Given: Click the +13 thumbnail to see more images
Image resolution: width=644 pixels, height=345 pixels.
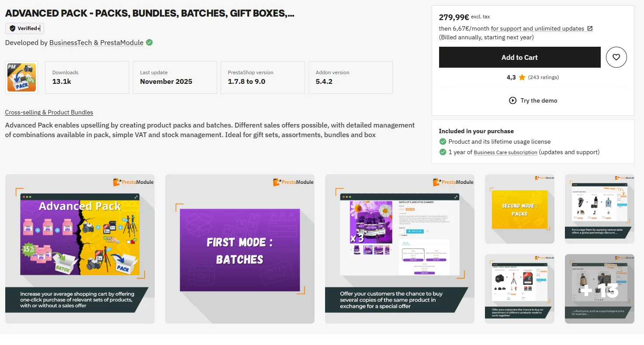Looking at the screenshot, I should (x=599, y=289).
